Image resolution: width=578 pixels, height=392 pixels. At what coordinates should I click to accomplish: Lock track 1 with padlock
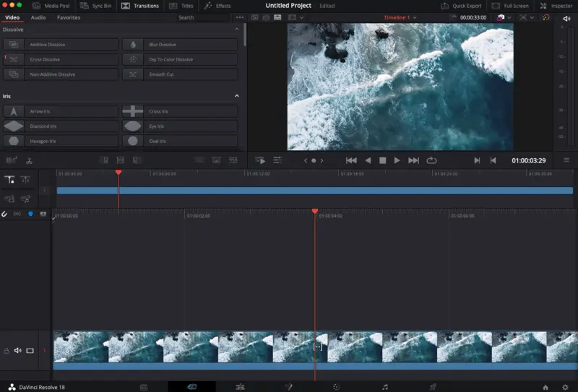point(7,351)
